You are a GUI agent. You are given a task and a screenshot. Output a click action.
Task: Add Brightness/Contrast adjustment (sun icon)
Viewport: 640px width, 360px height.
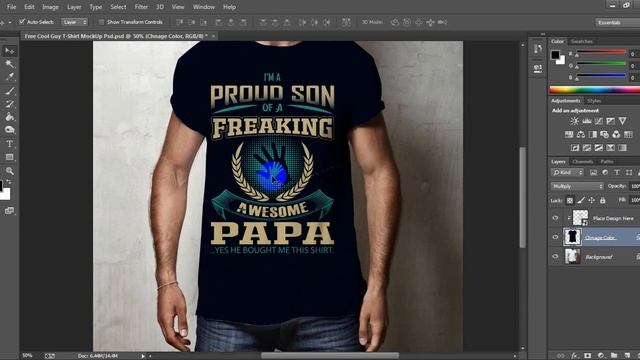pyautogui.click(x=574, y=121)
